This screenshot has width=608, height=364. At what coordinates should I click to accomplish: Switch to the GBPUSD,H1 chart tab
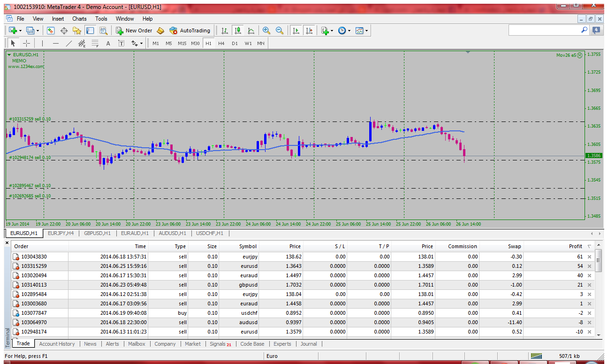pos(97,233)
